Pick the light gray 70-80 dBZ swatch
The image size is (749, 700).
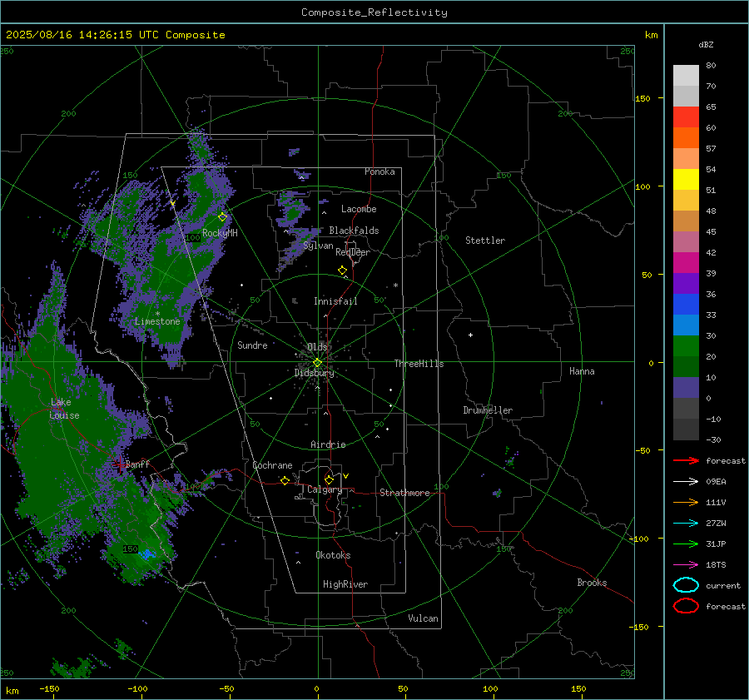point(686,76)
